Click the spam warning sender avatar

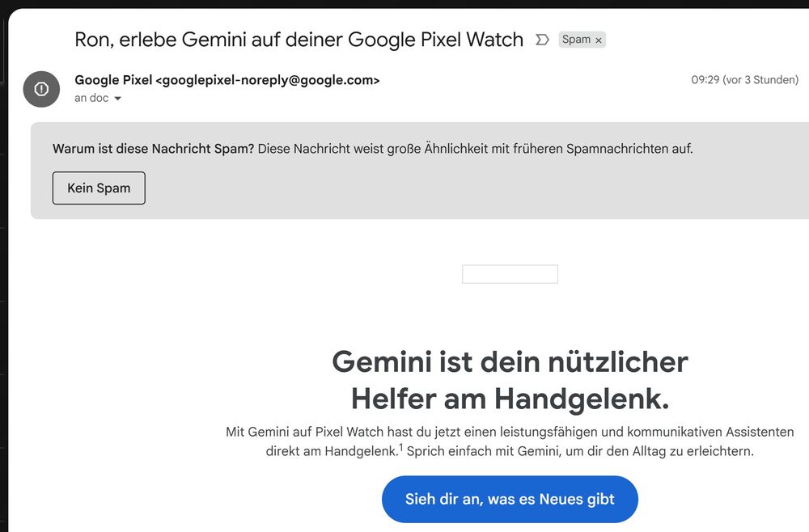tap(41, 89)
